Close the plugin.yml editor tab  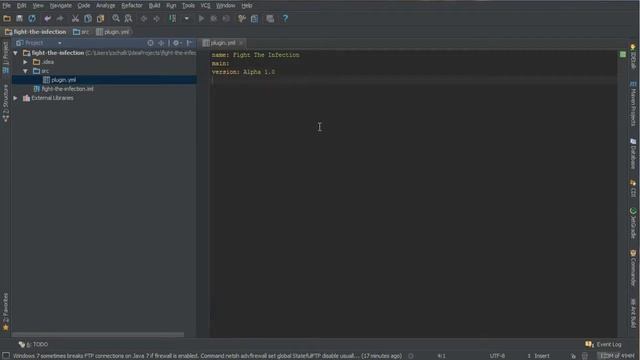pyautogui.click(x=241, y=43)
